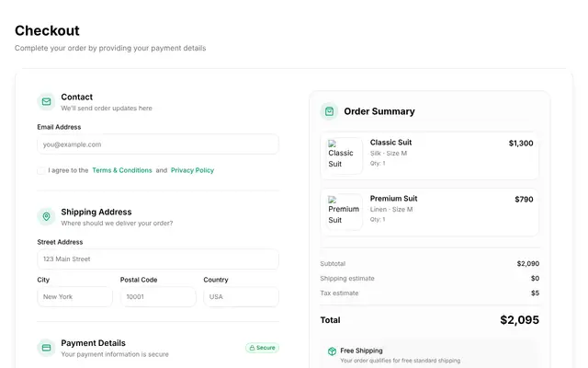This screenshot has width=588, height=368.
Task: Click the Checkout page heading
Action: (47, 30)
